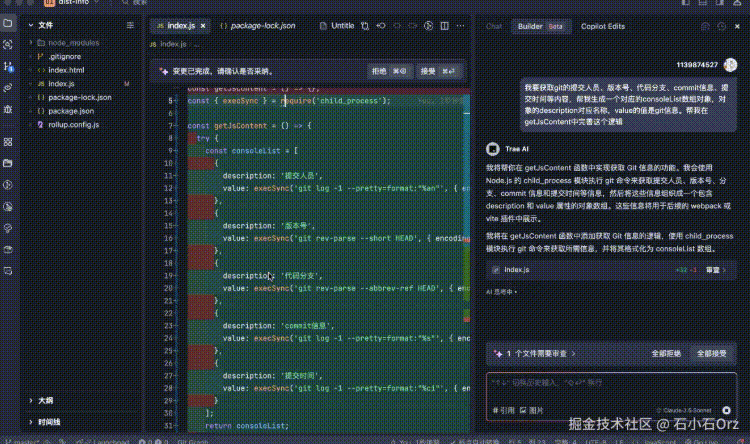Image resolution: width=750 pixels, height=444 pixels.
Task: Close the AI side panel
Action: [737, 26]
